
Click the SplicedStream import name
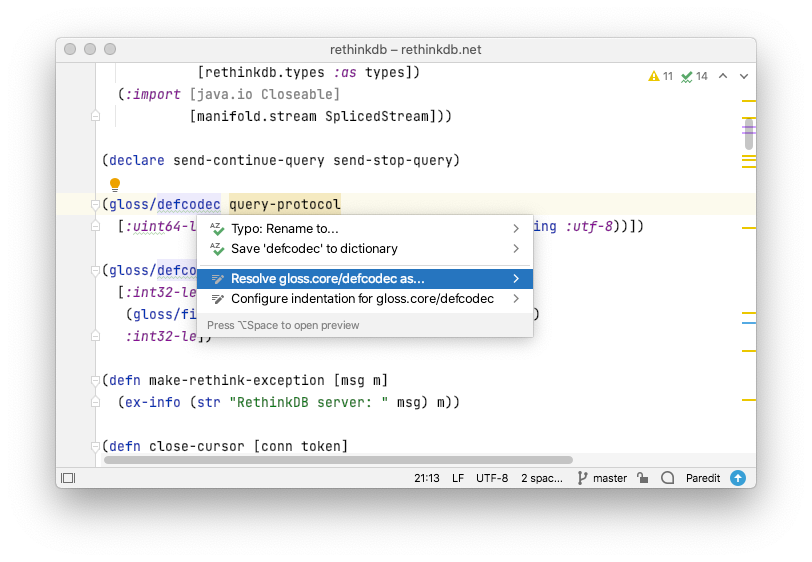click(x=377, y=116)
